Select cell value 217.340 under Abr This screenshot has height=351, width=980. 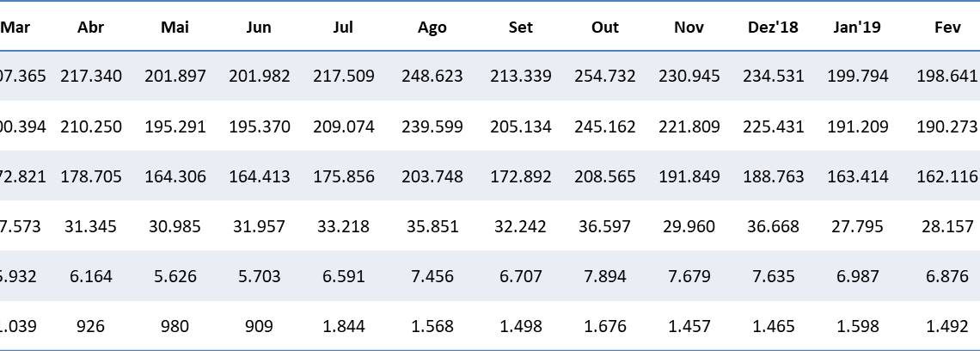[x=91, y=76]
